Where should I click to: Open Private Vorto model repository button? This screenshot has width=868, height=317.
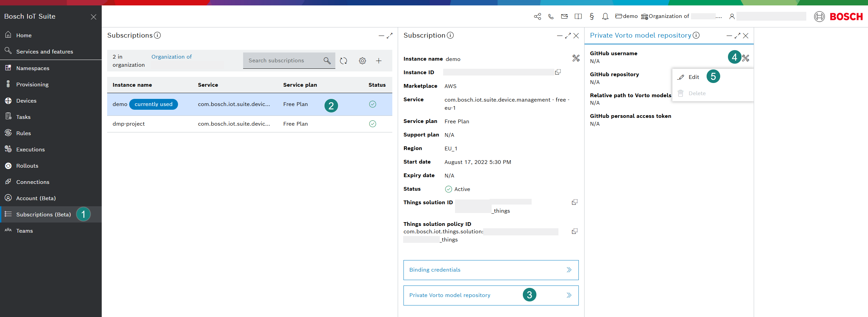[x=491, y=295]
